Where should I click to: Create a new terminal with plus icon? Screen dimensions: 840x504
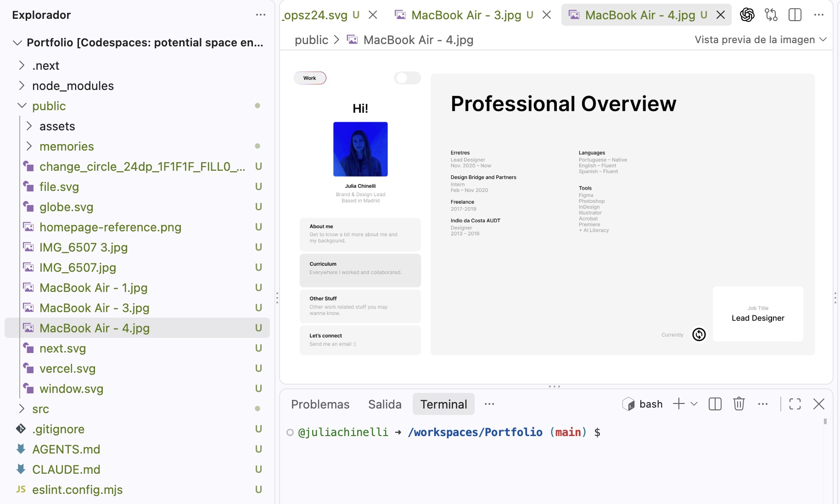click(x=679, y=404)
